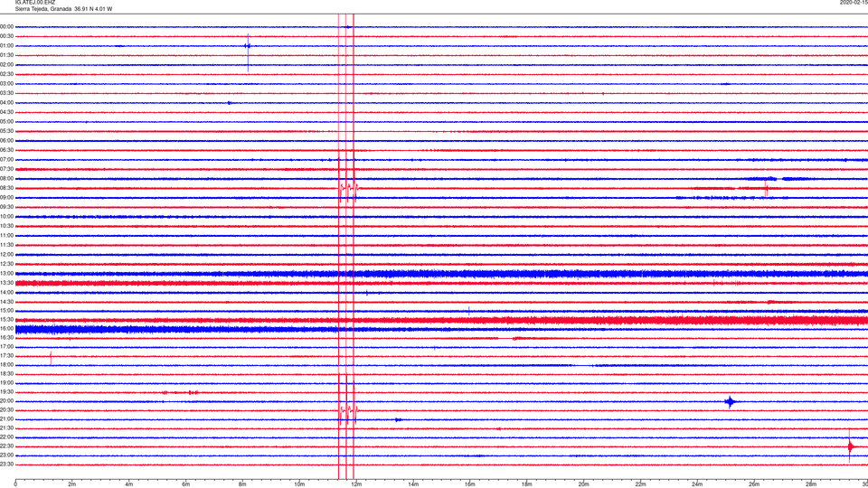This screenshot has width=868, height=488.
Task: Pick the 05:00 row label
Action: [6, 121]
